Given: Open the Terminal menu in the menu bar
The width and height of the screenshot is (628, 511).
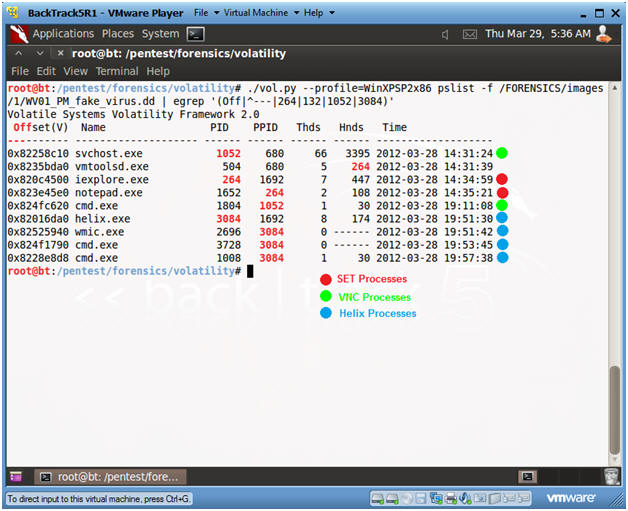Looking at the screenshot, I should [117, 72].
